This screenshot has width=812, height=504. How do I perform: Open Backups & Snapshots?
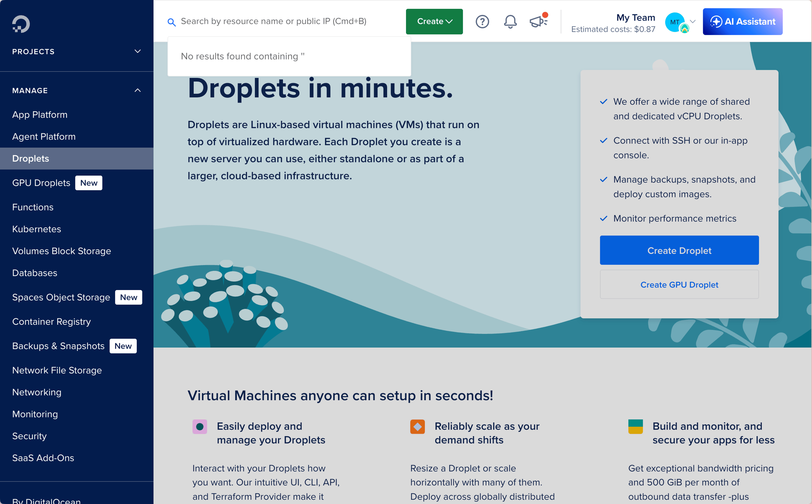pyautogui.click(x=58, y=346)
